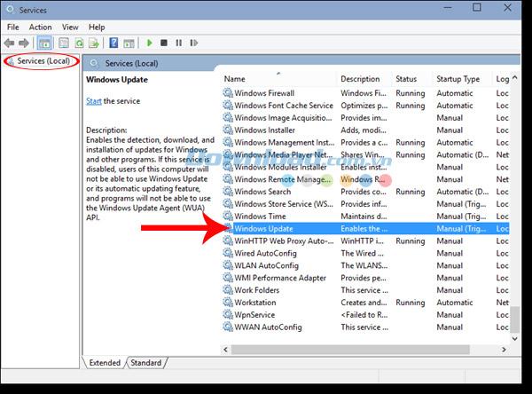Click the Start the service link

click(x=94, y=101)
